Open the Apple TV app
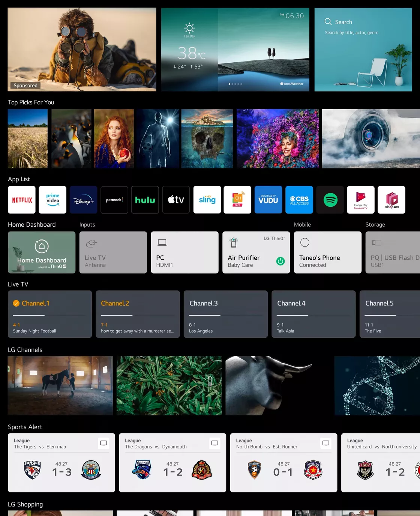The width and height of the screenshot is (420, 516). coord(176,200)
